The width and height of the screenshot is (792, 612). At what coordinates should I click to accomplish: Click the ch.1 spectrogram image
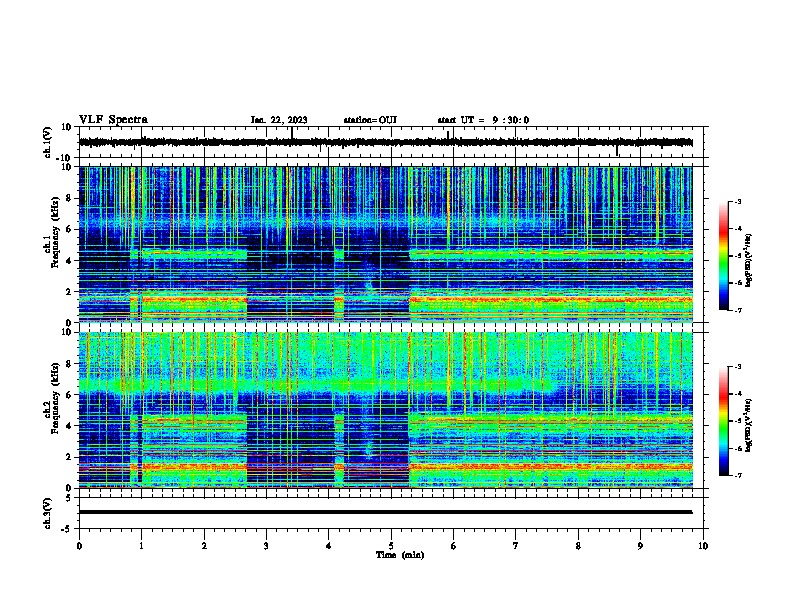pos(385,244)
